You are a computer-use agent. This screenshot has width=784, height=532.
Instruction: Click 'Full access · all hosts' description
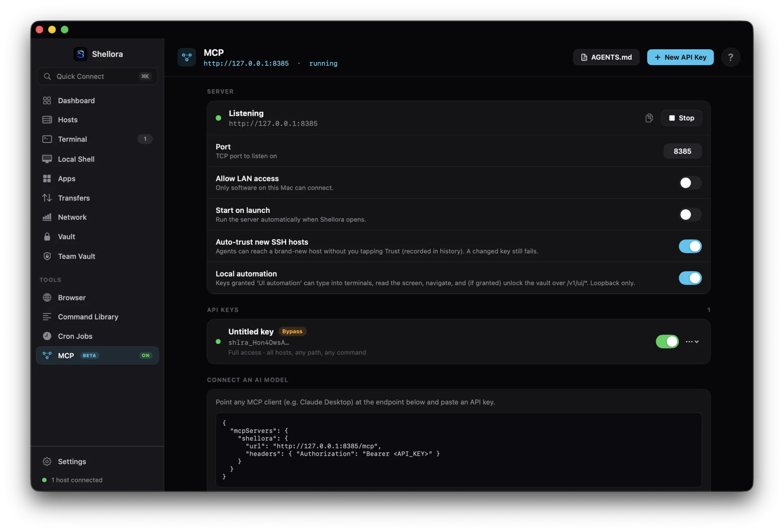(x=297, y=353)
